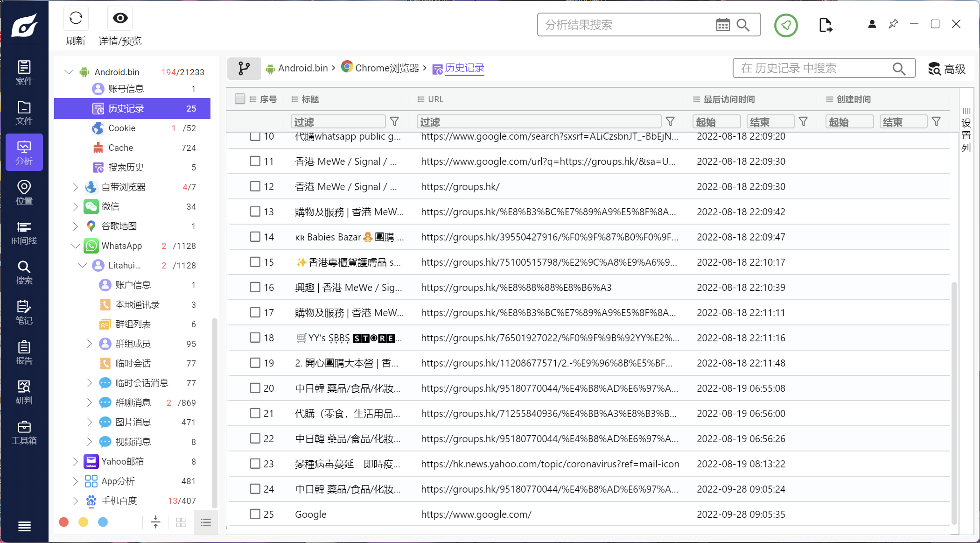Click the magnifier in analysis results search
The height and width of the screenshot is (543, 980).
[x=743, y=25]
